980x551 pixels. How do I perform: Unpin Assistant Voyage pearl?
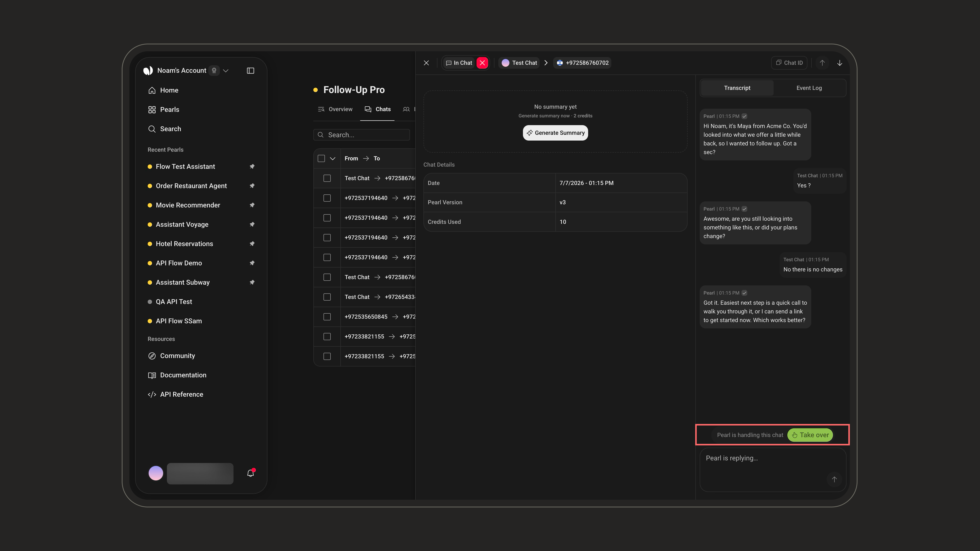click(252, 224)
